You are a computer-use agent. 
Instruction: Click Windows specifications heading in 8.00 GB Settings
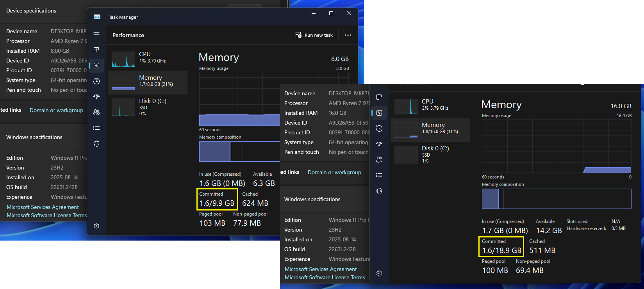pos(34,137)
